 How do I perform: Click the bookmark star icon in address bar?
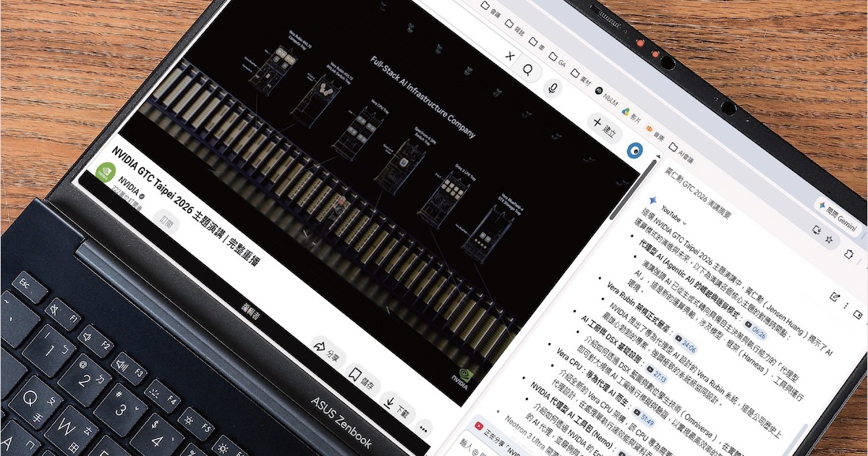(830, 239)
